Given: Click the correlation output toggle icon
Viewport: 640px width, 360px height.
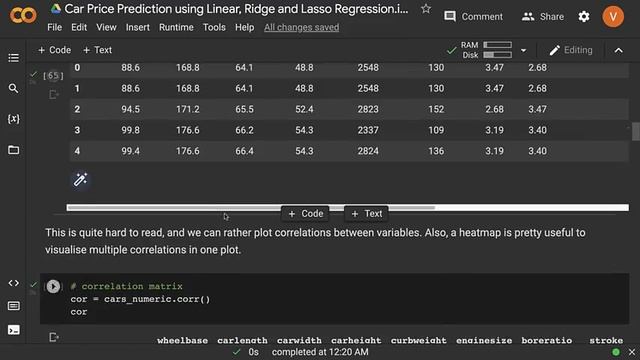Looking at the screenshot, I should point(53,337).
